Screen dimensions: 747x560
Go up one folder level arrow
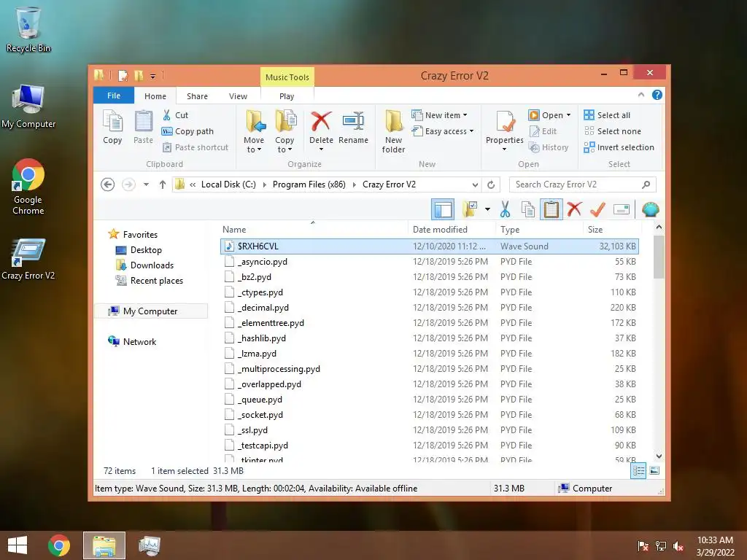(163, 184)
